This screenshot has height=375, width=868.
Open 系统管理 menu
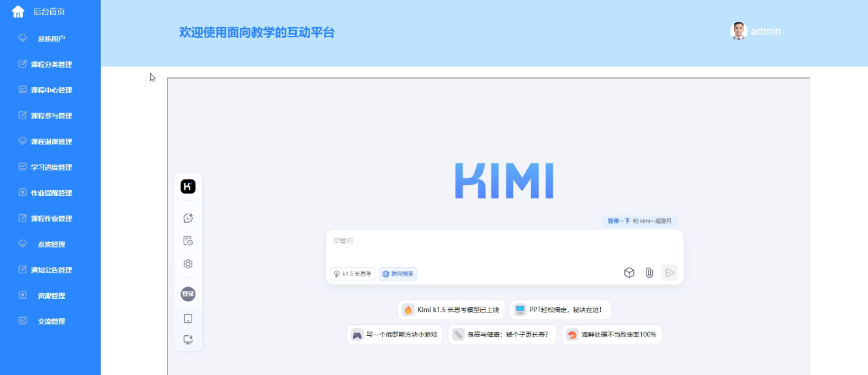(50, 244)
